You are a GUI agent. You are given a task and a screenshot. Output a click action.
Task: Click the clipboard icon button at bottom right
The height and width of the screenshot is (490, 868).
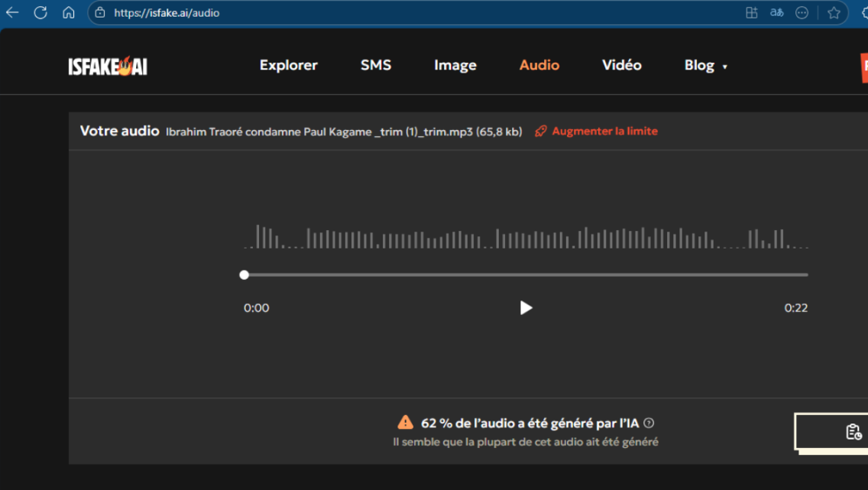(853, 432)
